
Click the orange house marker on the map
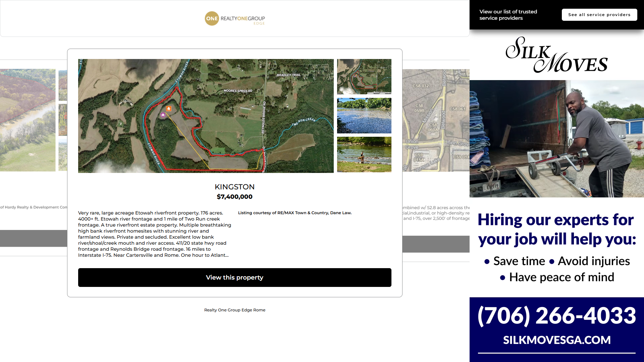(169, 109)
